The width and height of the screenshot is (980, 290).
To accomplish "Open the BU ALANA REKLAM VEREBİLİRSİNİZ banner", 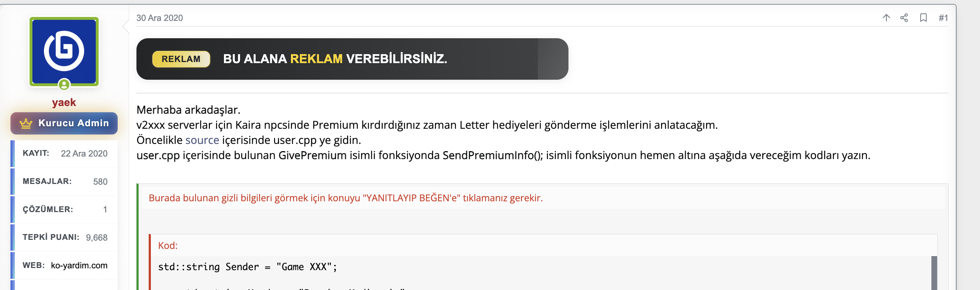I will [352, 59].
